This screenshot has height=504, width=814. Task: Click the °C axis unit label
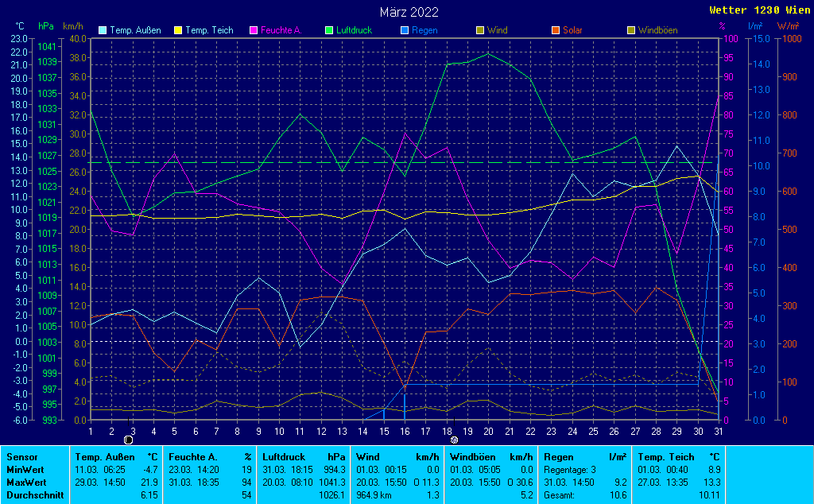pos(20,26)
